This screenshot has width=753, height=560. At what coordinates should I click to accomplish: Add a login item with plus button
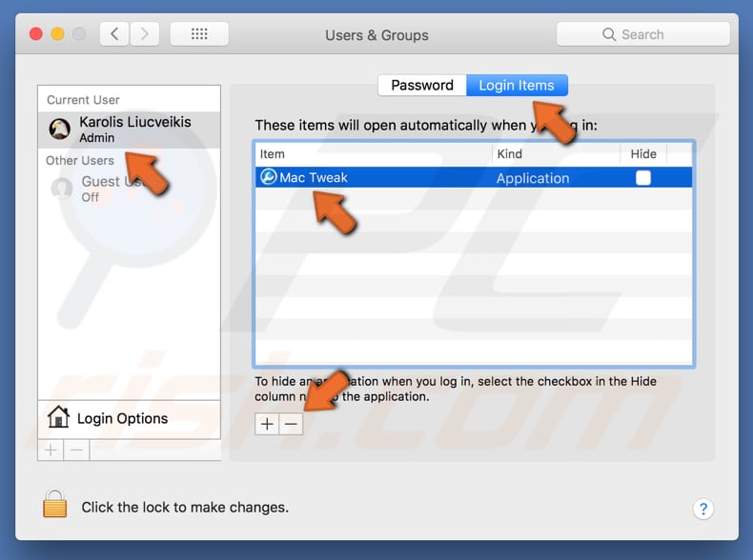[x=267, y=424]
